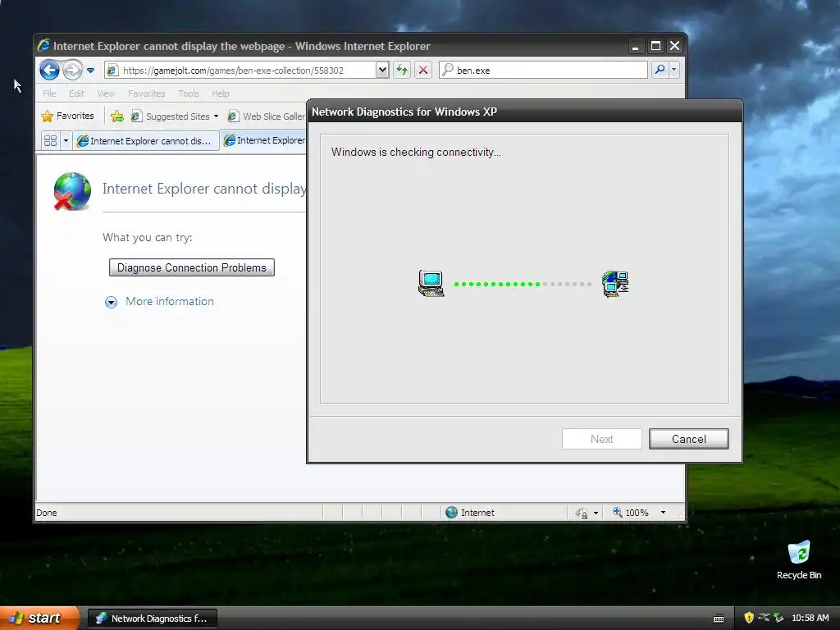Click the 100% zoom level button
The image size is (840, 630).
631,513
